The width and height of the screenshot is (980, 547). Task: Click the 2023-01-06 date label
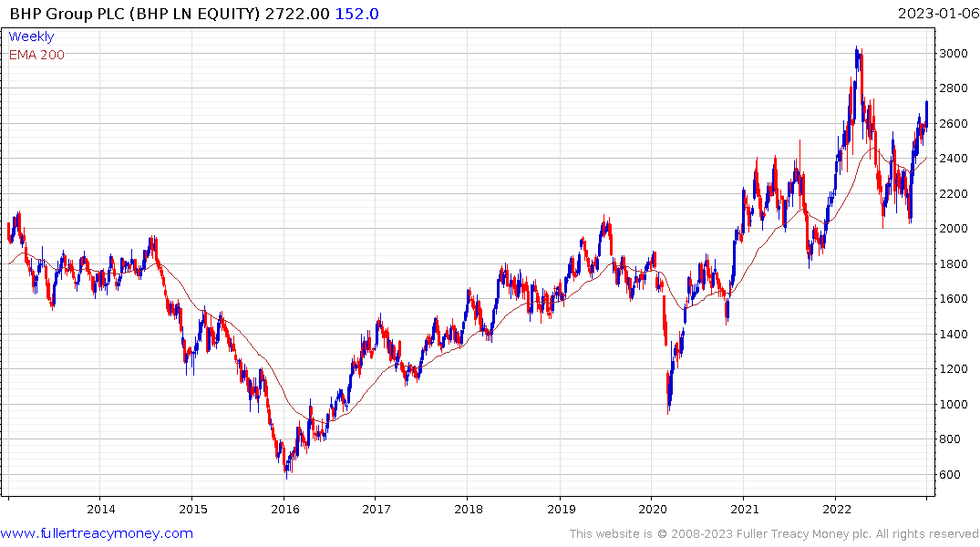tap(938, 14)
